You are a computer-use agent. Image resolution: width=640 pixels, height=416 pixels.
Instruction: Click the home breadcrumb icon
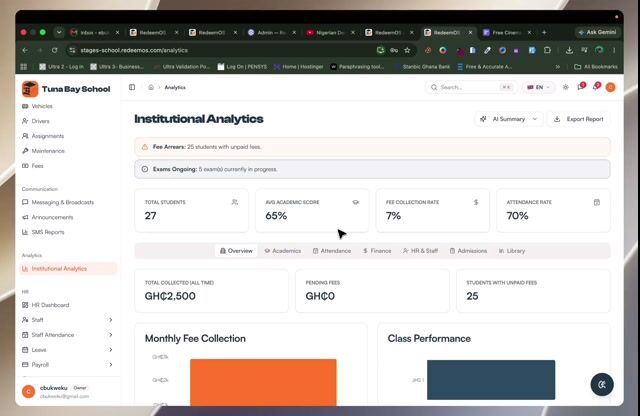click(151, 87)
